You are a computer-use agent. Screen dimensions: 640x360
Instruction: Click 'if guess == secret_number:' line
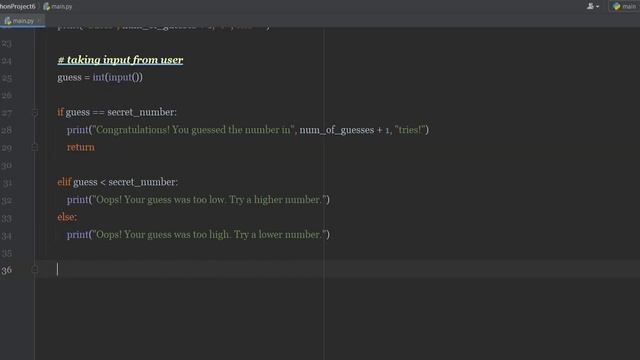pos(117,112)
